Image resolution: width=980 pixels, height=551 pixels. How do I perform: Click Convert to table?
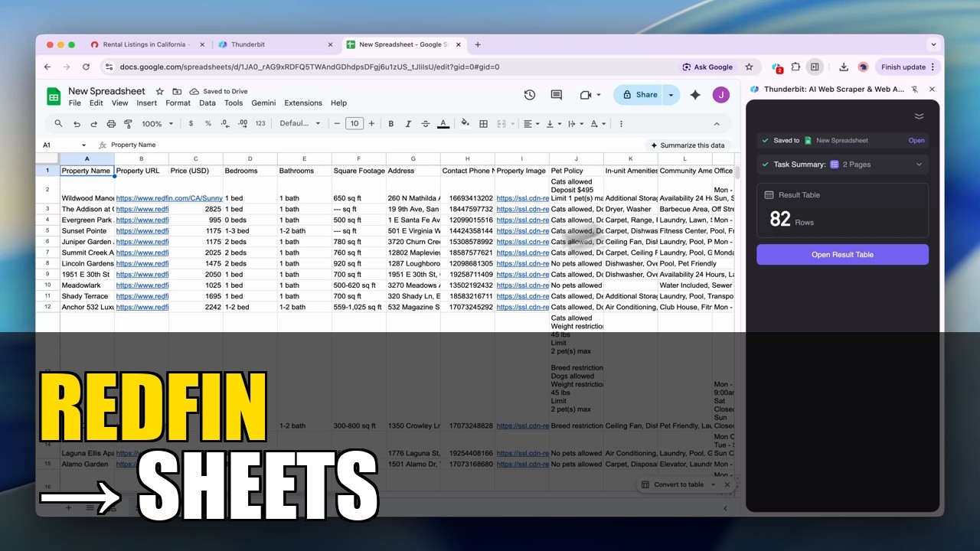(672, 484)
